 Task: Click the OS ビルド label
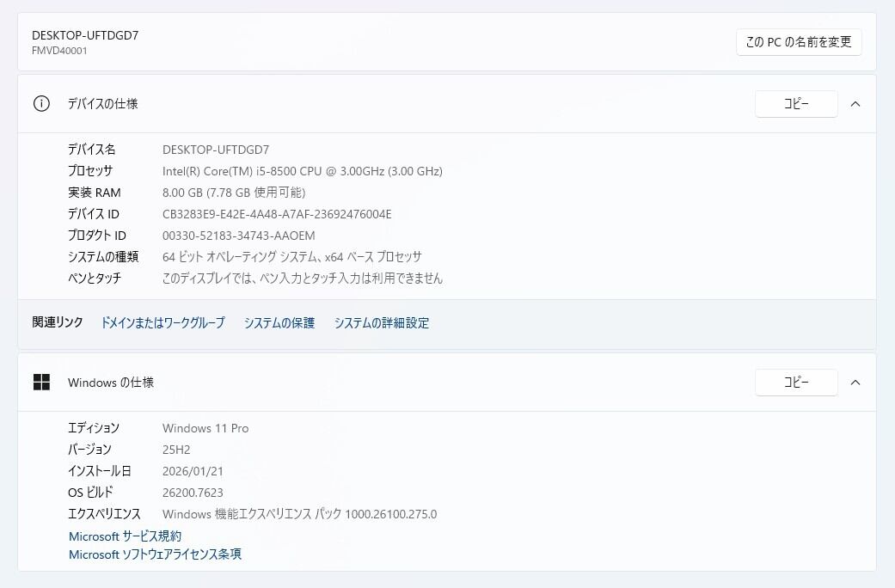(91, 492)
